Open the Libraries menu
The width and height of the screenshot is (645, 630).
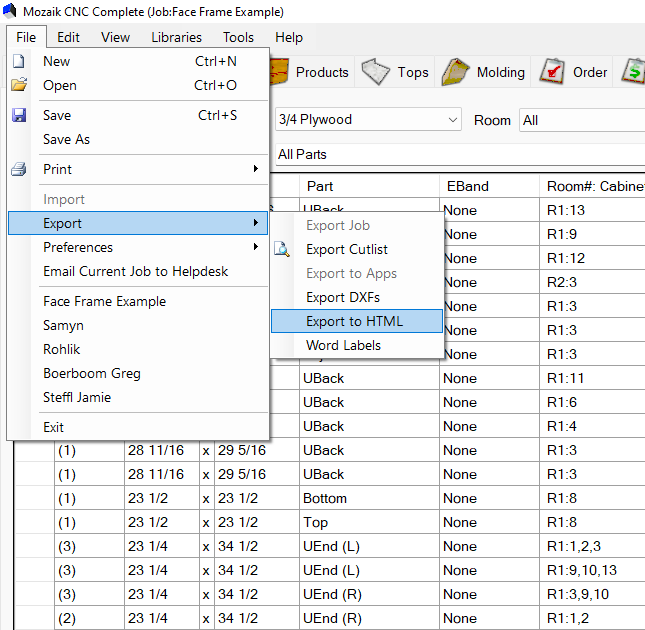(176, 37)
